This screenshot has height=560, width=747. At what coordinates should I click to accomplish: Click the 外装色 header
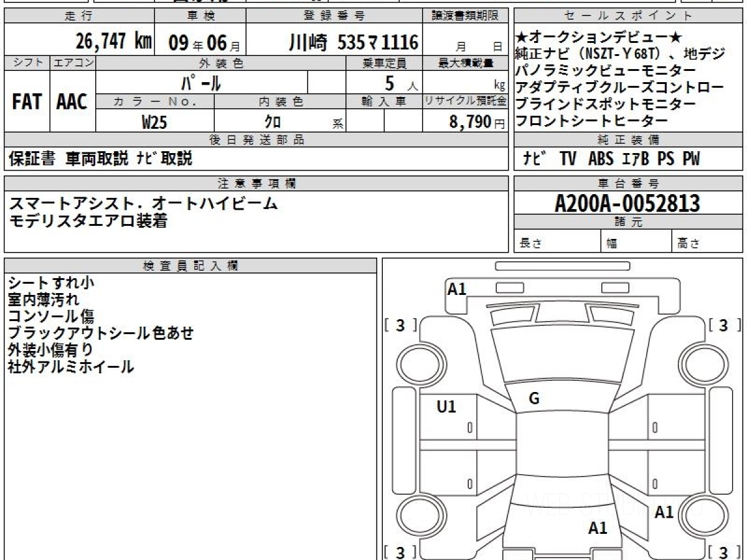tap(221, 63)
